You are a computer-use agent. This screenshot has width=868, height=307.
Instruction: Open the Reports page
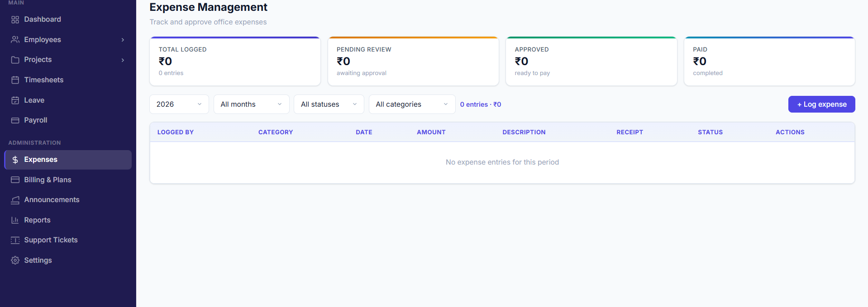click(x=68, y=220)
